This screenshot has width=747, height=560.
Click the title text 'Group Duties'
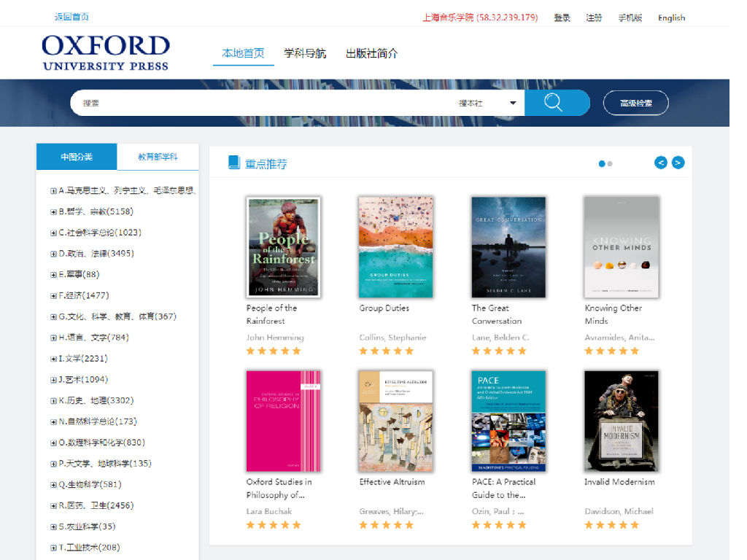point(384,308)
